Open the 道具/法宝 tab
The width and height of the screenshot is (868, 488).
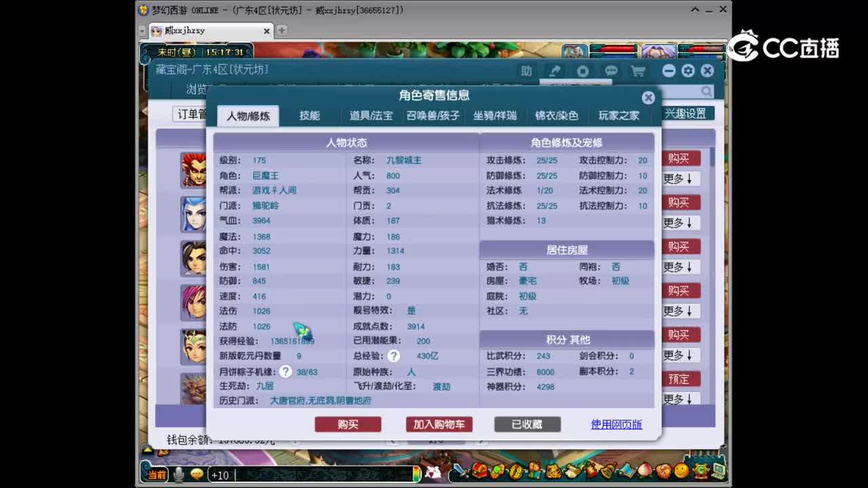pos(371,116)
